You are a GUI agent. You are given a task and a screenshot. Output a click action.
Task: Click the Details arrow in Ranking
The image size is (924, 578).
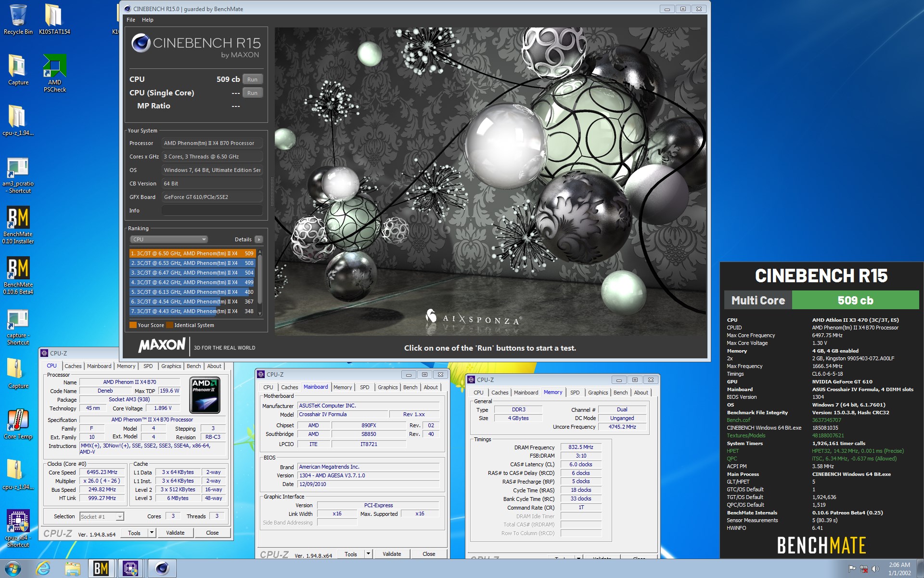pos(259,239)
